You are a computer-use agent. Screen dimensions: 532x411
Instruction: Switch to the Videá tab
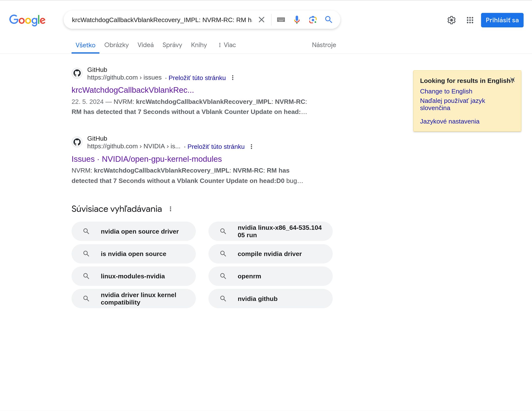point(145,45)
